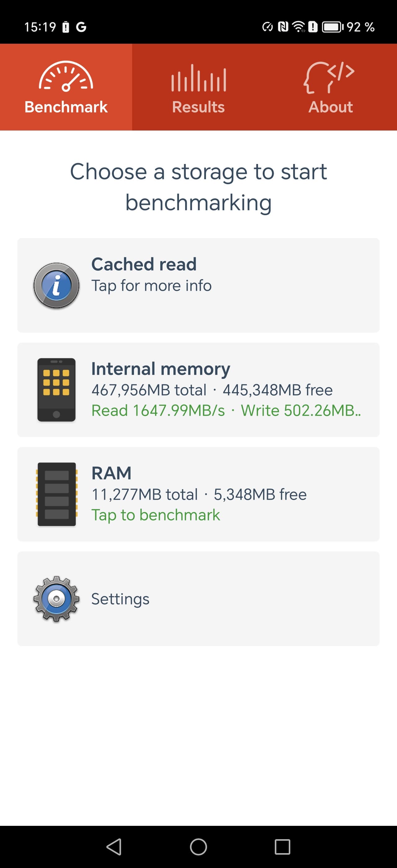Select the Benchmark tab label
397x868 pixels.
pos(66,107)
